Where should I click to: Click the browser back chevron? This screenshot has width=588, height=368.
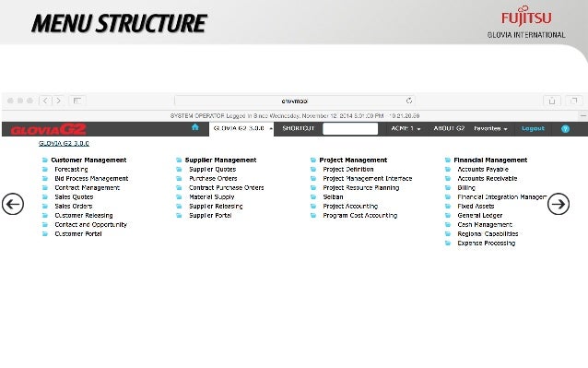point(45,101)
